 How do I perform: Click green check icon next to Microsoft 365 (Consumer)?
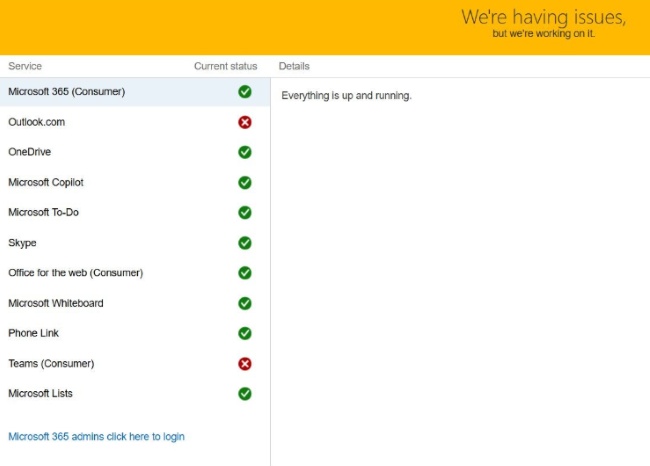click(245, 92)
